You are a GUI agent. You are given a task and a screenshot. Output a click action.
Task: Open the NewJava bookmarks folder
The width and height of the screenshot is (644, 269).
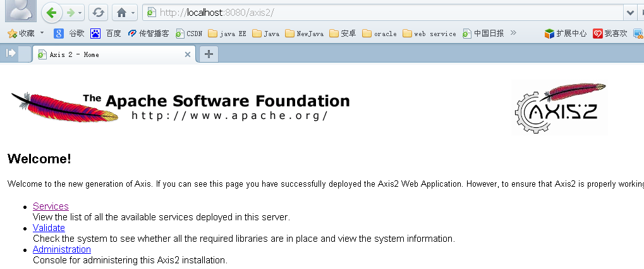[305, 34]
